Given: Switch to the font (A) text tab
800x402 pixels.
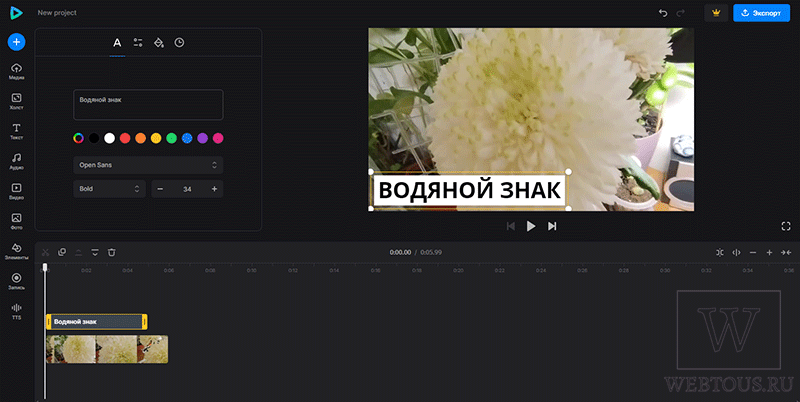Looking at the screenshot, I should 117,43.
